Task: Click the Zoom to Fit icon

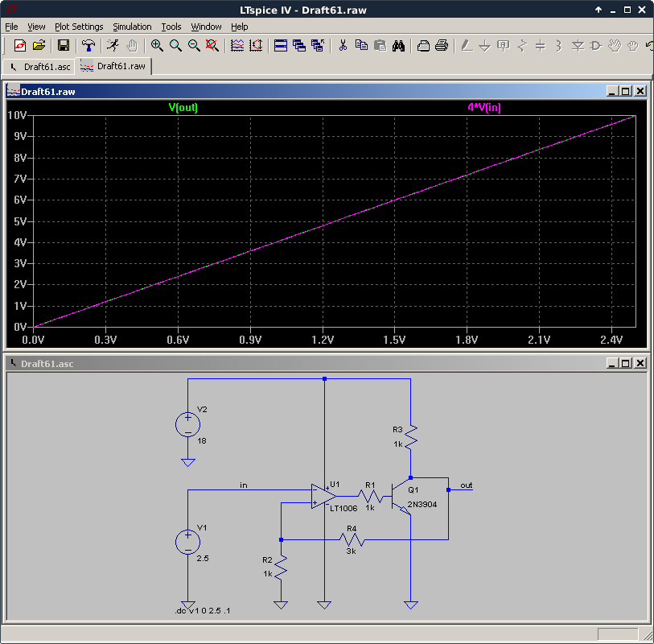Action: [212, 46]
